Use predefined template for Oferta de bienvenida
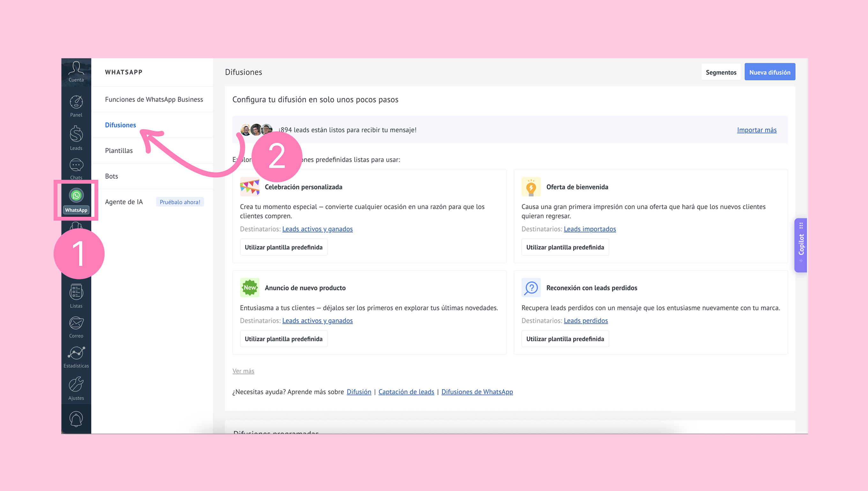The image size is (868, 491). pos(565,247)
